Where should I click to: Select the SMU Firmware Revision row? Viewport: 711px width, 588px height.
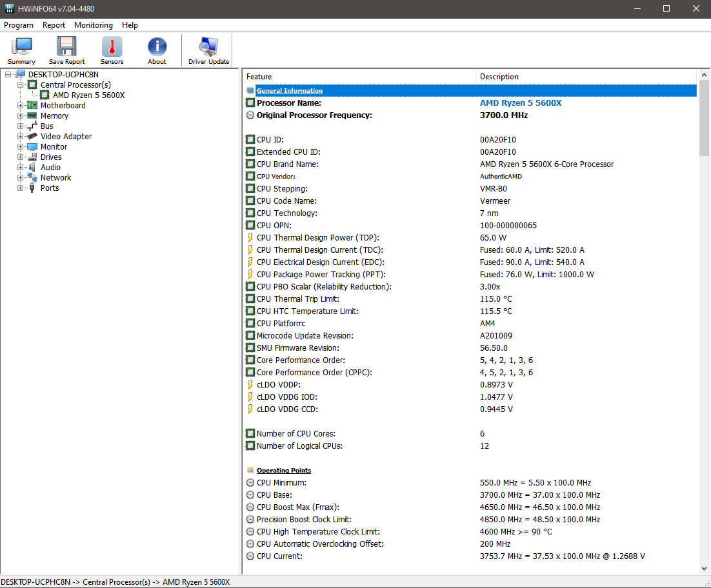coord(471,348)
